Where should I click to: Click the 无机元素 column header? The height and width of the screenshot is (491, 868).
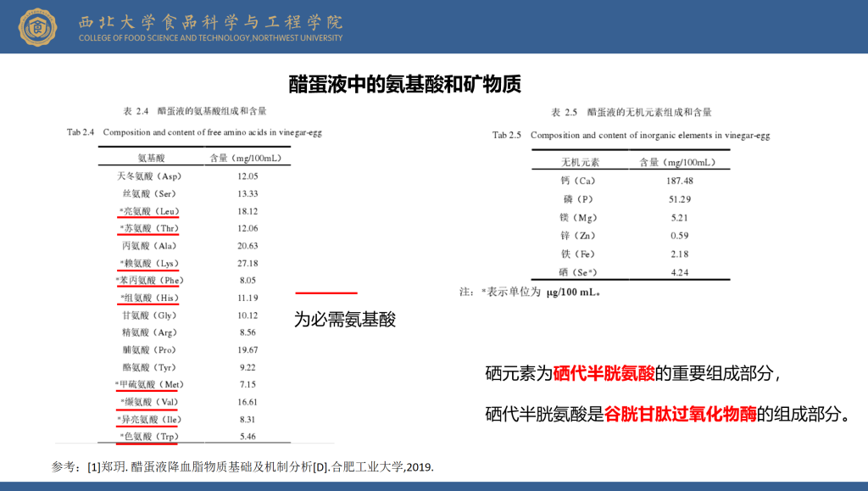tap(580, 162)
